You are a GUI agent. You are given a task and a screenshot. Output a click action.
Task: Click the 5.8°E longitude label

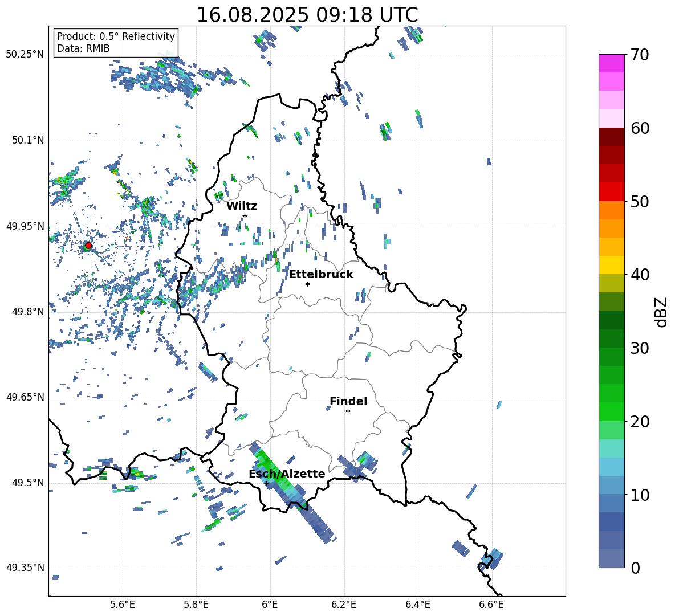196,605
